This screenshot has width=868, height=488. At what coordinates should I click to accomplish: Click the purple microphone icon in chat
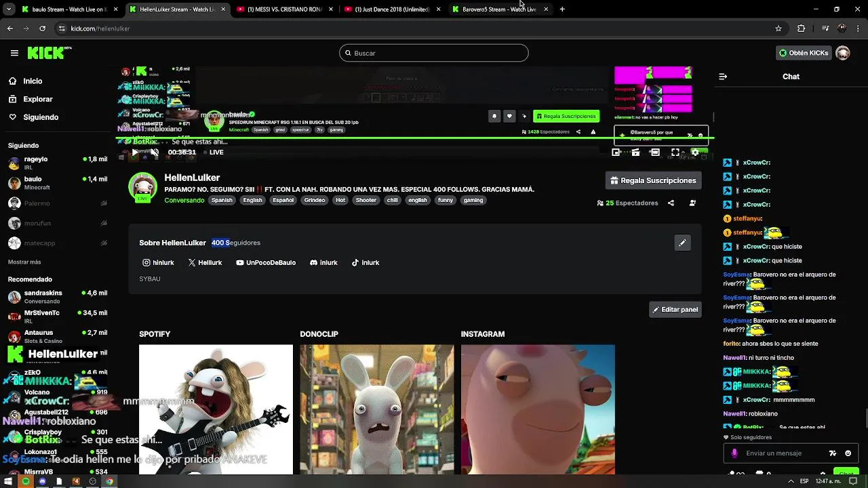[734, 453]
